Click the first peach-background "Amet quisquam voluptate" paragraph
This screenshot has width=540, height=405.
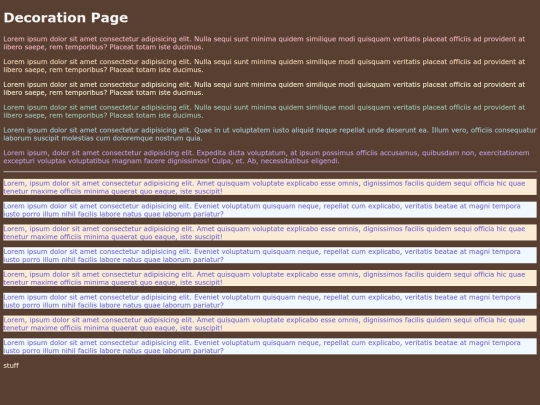tap(270, 187)
